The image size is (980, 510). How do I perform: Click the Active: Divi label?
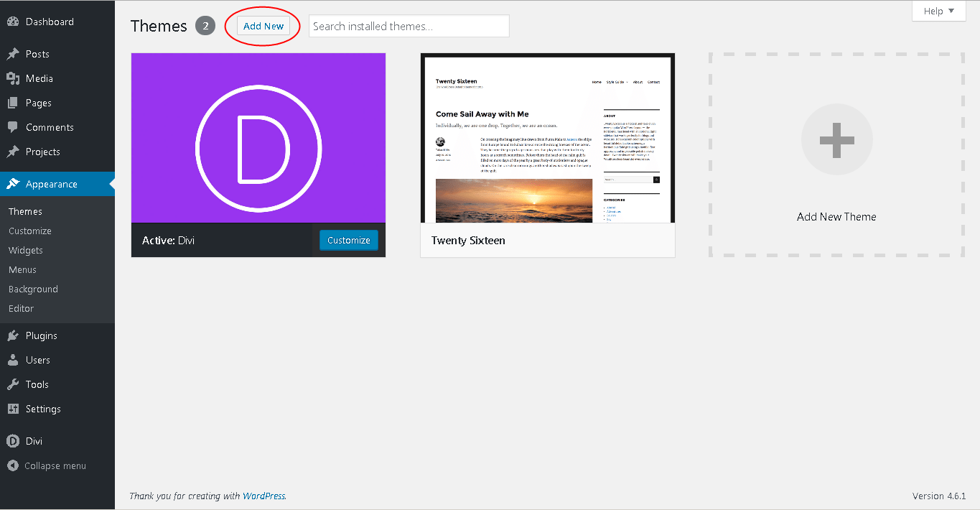coord(168,241)
